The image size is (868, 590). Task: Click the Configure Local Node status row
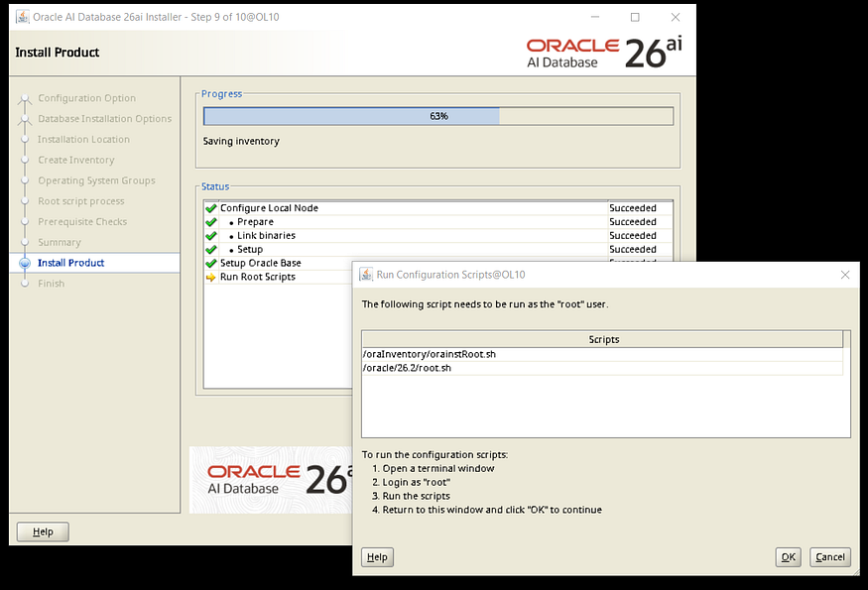coord(438,208)
